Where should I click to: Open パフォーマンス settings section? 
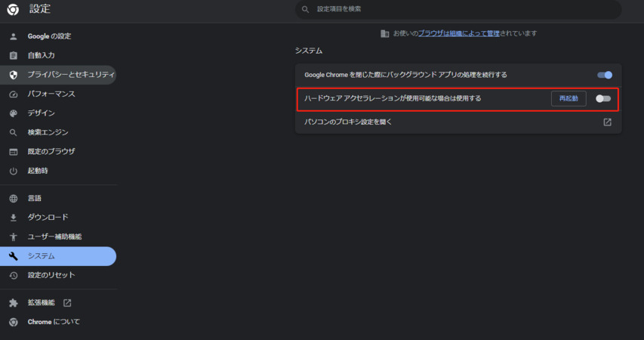58,94
